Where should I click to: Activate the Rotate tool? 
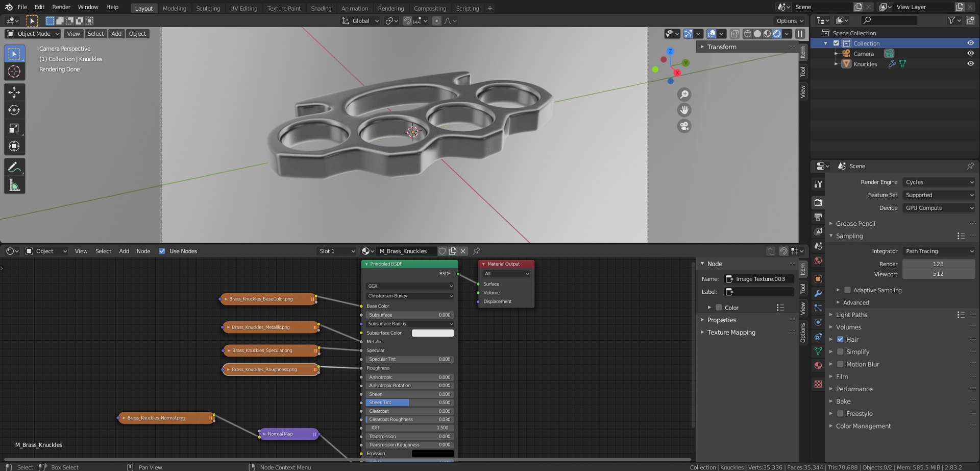tap(14, 110)
